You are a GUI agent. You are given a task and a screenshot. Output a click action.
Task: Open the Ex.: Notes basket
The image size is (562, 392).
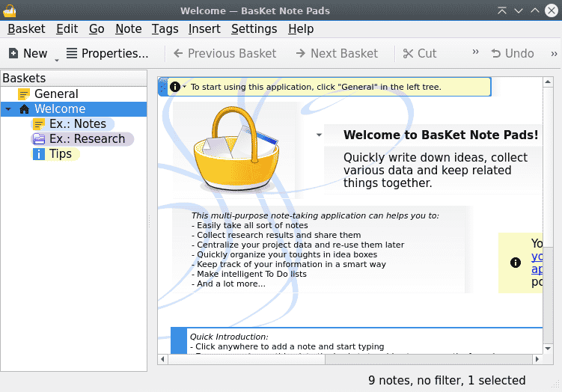tap(73, 124)
